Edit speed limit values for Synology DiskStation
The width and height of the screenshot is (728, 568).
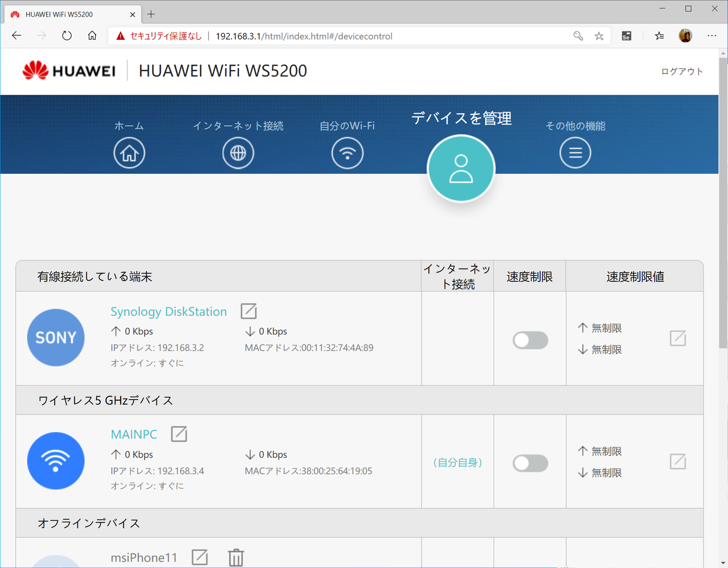point(678,338)
